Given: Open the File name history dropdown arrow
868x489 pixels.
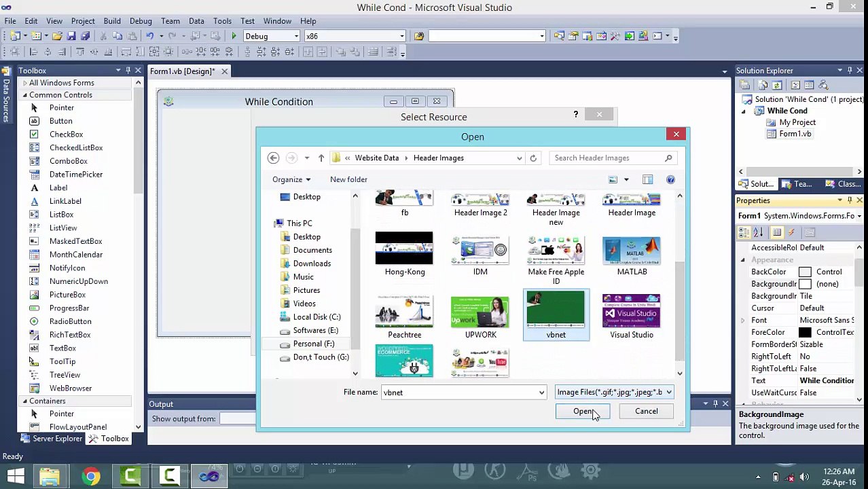Looking at the screenshot, I should click(x=541, y=393).
